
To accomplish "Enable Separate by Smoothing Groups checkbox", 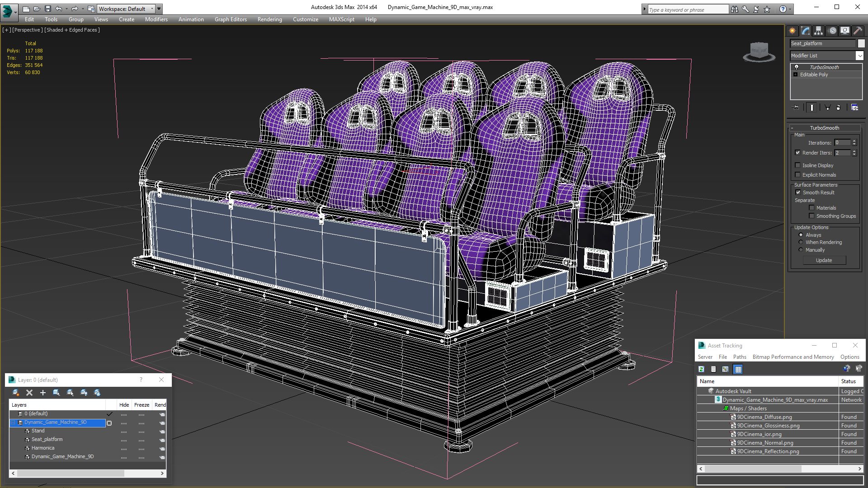I will [x=811, y=216].
